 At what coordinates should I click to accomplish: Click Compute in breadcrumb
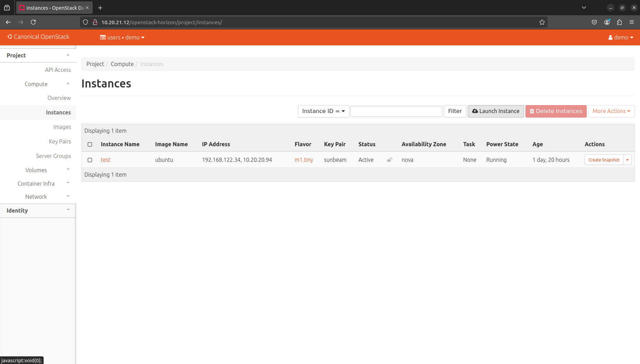click(122, 64)
